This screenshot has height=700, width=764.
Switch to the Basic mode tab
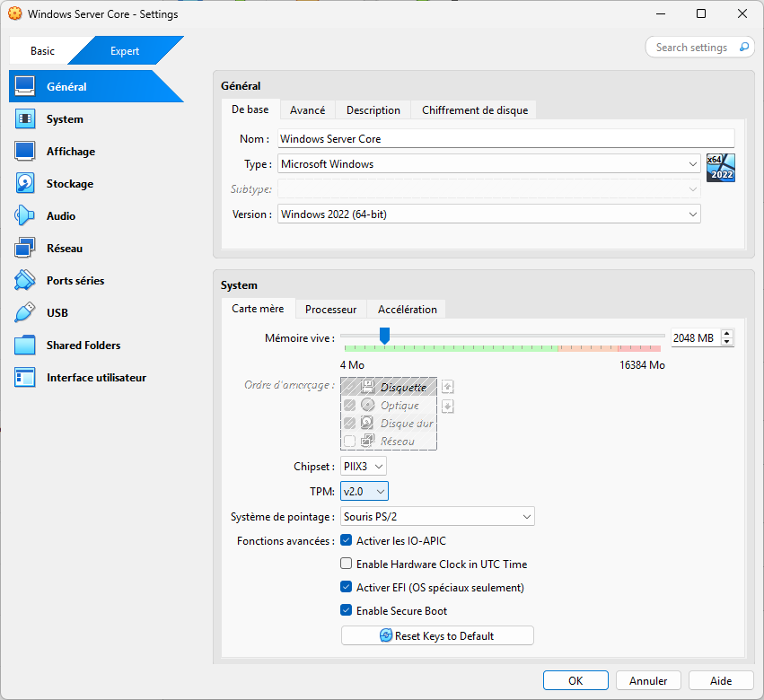(x=42, y=50)
